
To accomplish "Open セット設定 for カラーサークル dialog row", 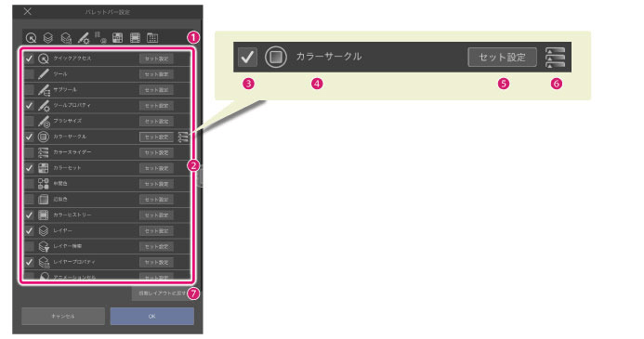I will 156,137.
